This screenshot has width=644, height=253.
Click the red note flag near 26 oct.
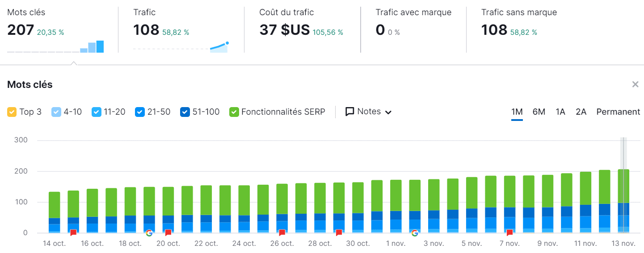tap(282, 233)
